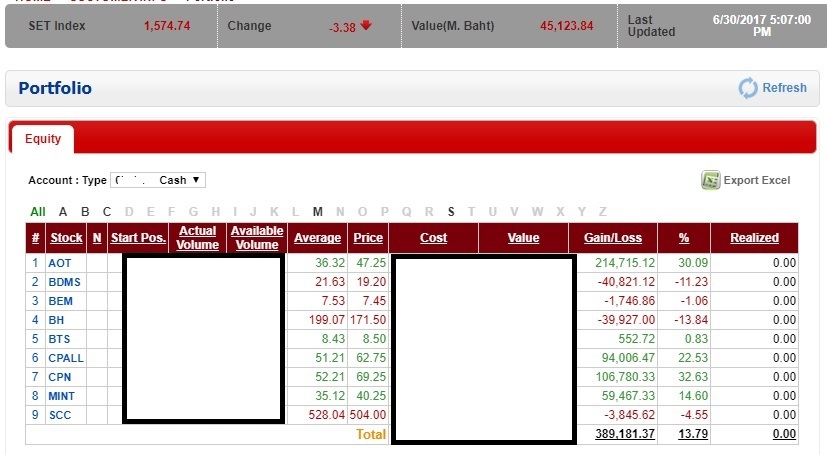Click the Export Excel spreadsheet icon
Image resolution: width=827 pixels, height=455 pixels.
tap(710, 180)
